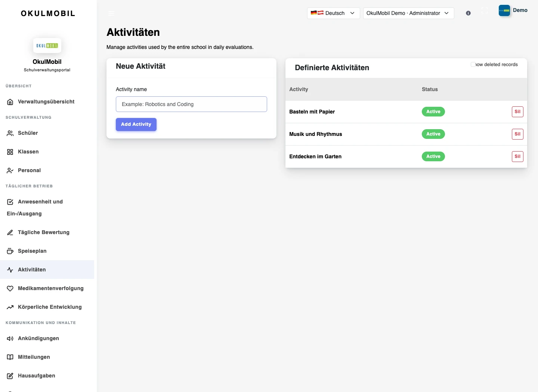Viewport: 538px width, 392px height.
Task: Open the Demo user avatar
Action: coord(504,10)
